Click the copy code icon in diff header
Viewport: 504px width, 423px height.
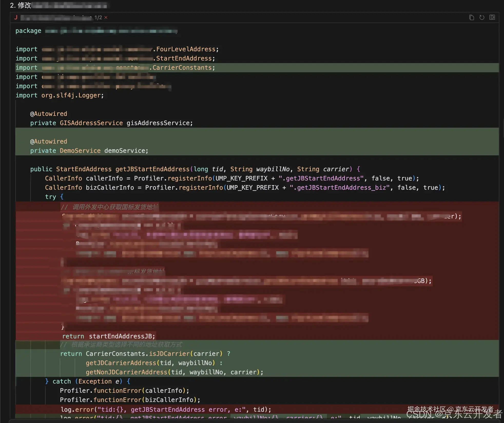(x=471, y=17)
